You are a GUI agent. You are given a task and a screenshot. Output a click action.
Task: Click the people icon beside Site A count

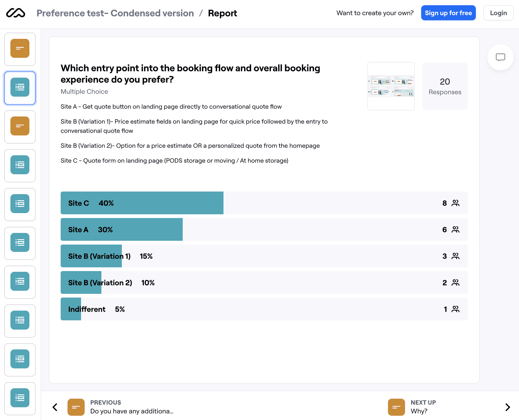(455, 230)
